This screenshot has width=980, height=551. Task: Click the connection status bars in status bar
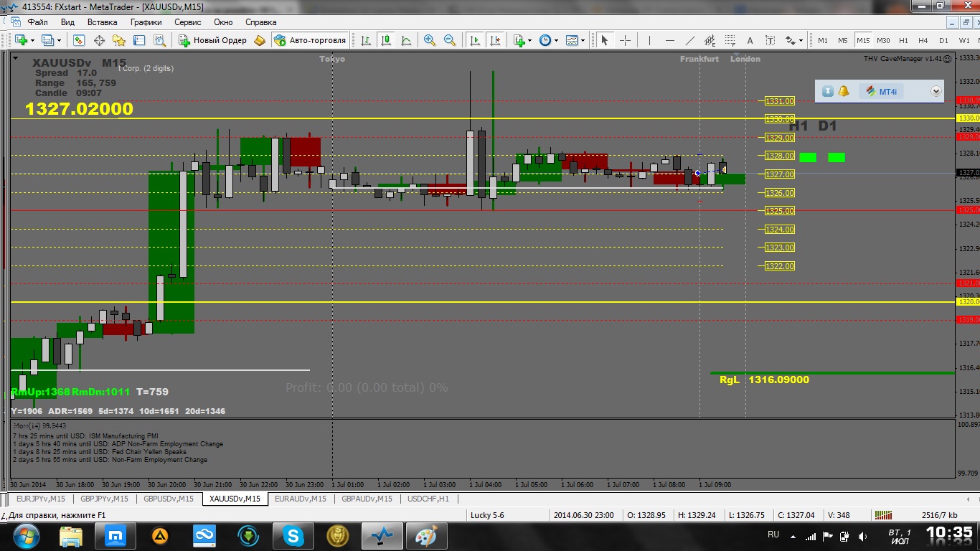(882, 515)
